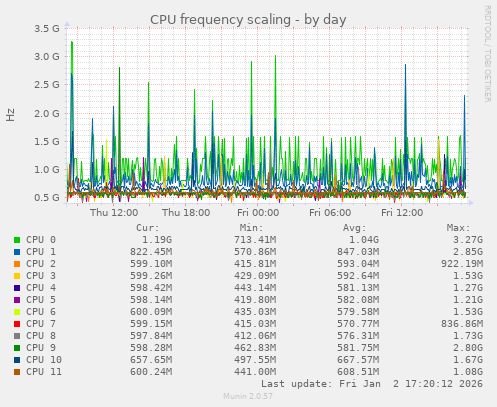
Task: Click the 'Avg:' column header
Action: click(355, 228)
